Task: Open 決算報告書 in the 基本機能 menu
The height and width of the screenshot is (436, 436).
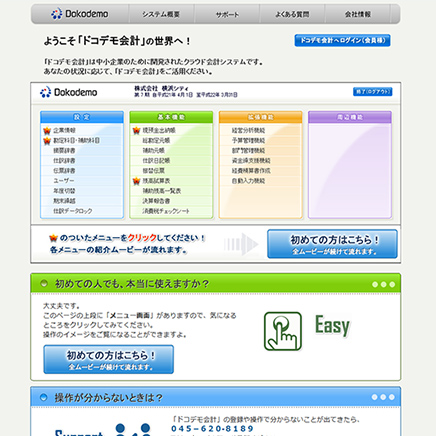Action: point(156,201)
